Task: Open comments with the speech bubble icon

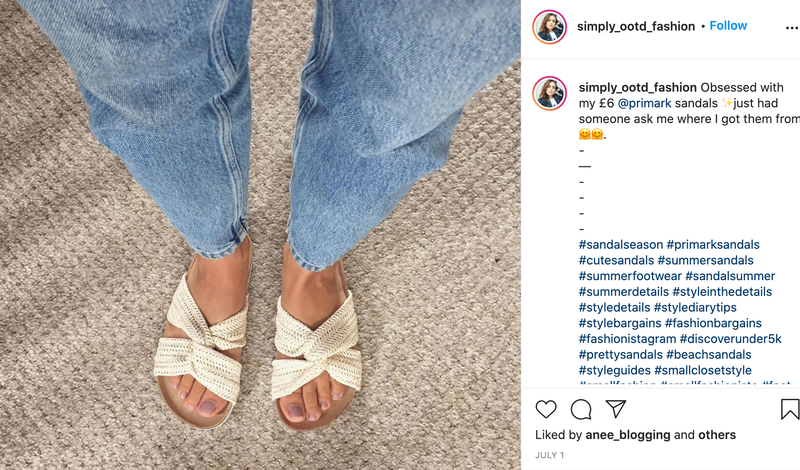Action: (581, 409)
